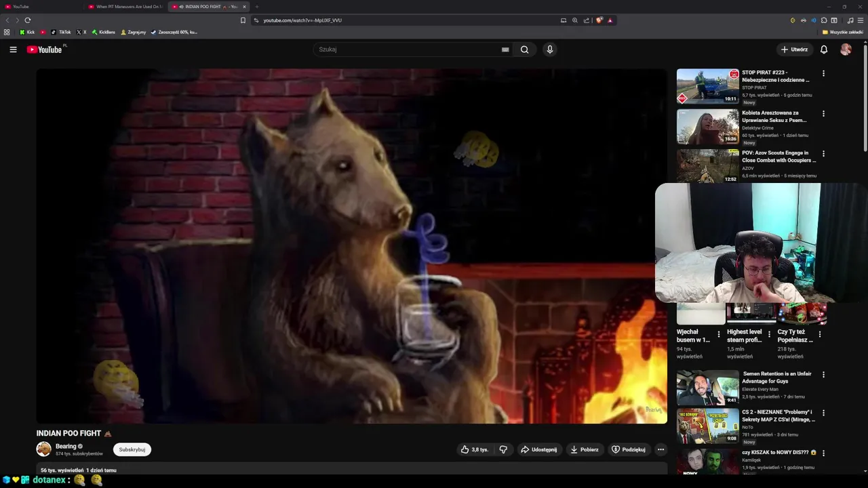
Task: Click the Pobierz download button
Action: click(x=585, y=449)
